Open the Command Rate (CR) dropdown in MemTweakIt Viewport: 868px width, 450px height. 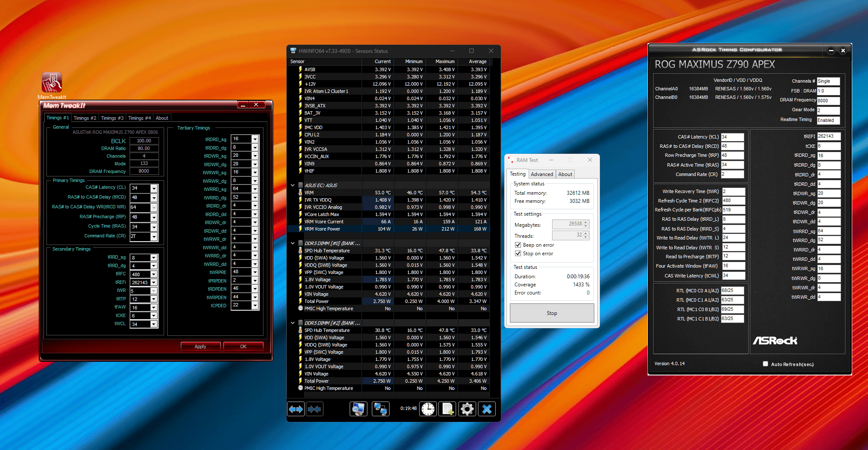click(x=154, y=237)
